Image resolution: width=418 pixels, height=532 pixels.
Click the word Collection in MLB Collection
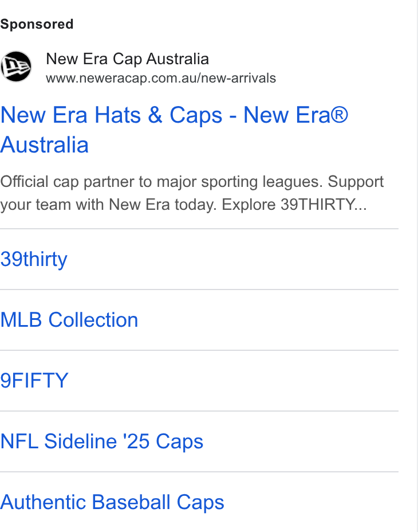93,320
